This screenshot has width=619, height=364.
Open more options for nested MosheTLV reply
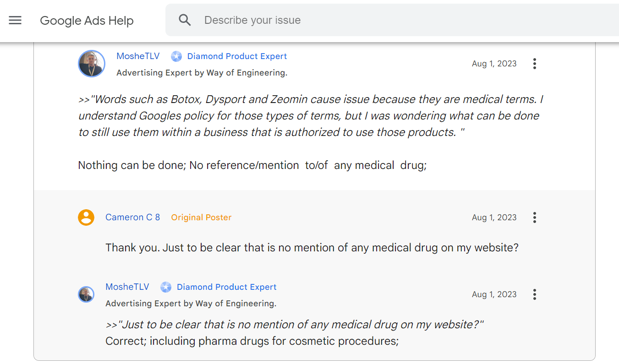(534, 294)
